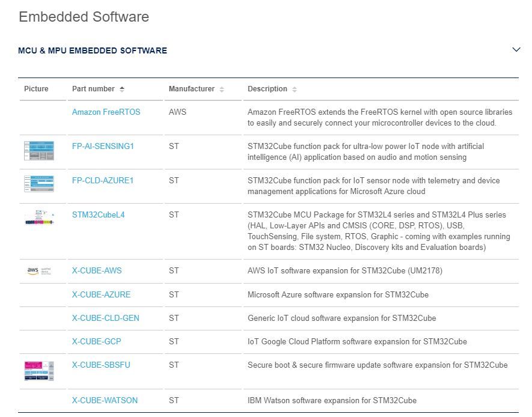Select the IoT Google Cloud Platform description
Viewport: 532px width, 417px height.
point(357,341)
